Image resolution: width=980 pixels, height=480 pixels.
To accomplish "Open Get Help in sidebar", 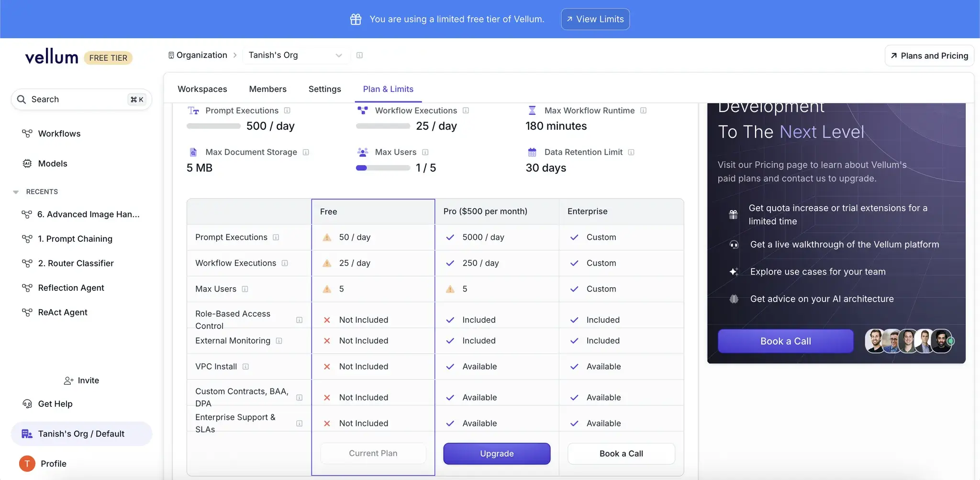I will pyautogui.click(x=55, y=404).
